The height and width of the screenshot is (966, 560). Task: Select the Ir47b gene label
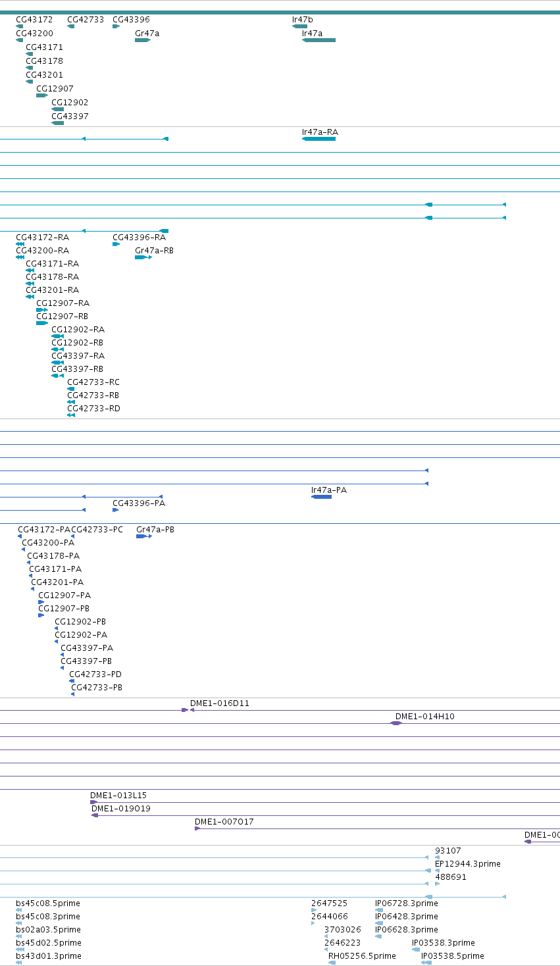click(x=303, y=20)
